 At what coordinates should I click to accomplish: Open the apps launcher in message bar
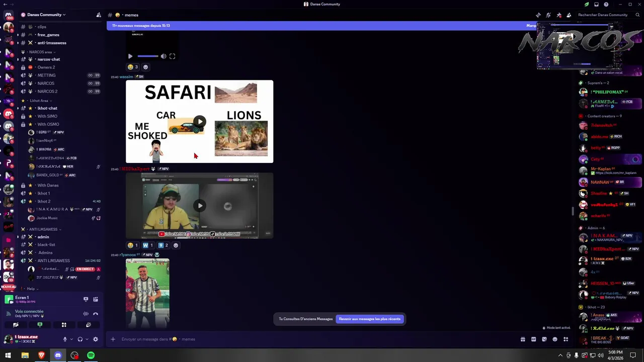coord(566,339)
